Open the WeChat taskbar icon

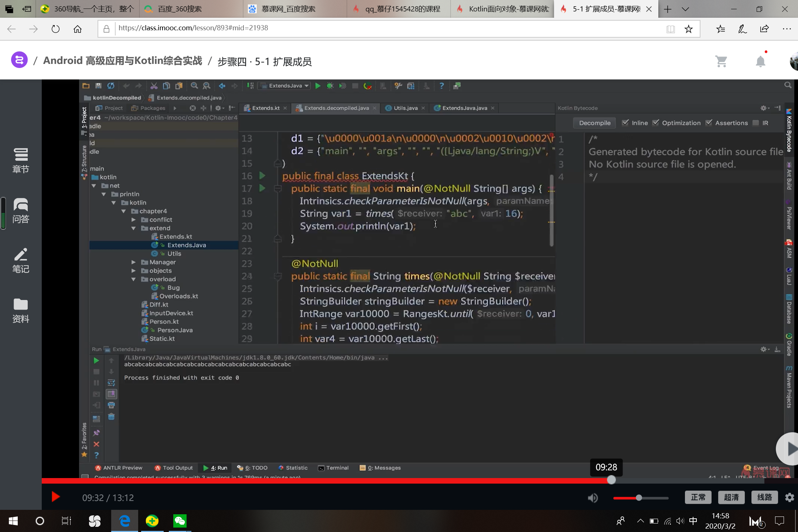pos(180,521)
